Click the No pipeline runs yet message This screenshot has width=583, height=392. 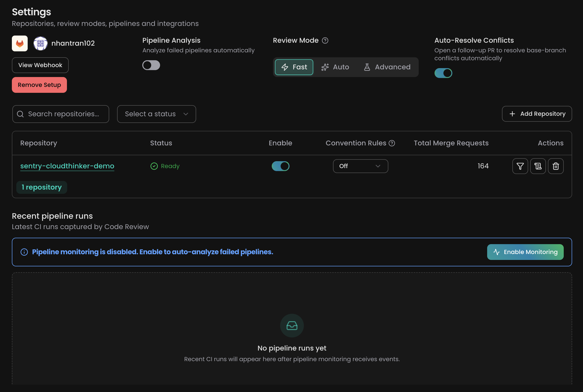pyautogui.click(x=292, y=348)
